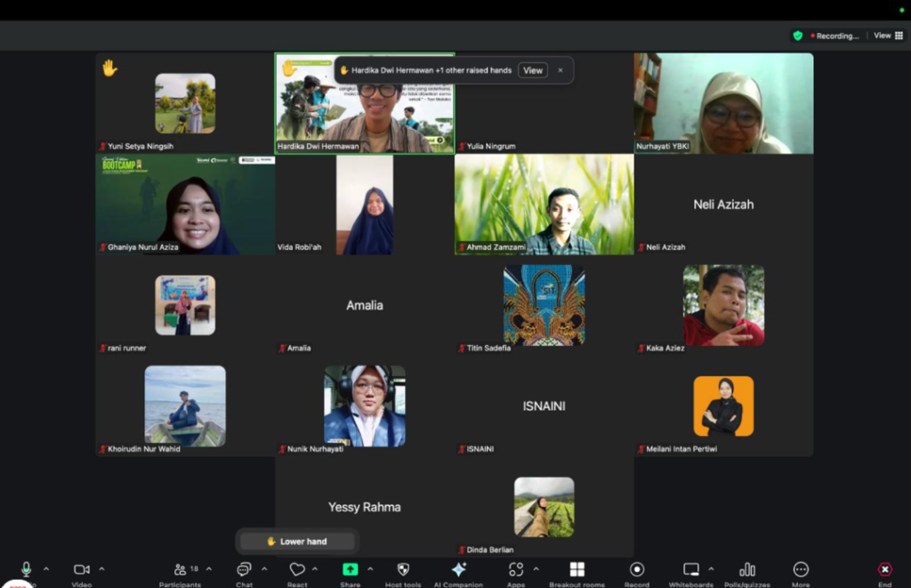Click the Host tools shield icon
Viewport: 911px width, 588px height.
(x=403, y=570)
